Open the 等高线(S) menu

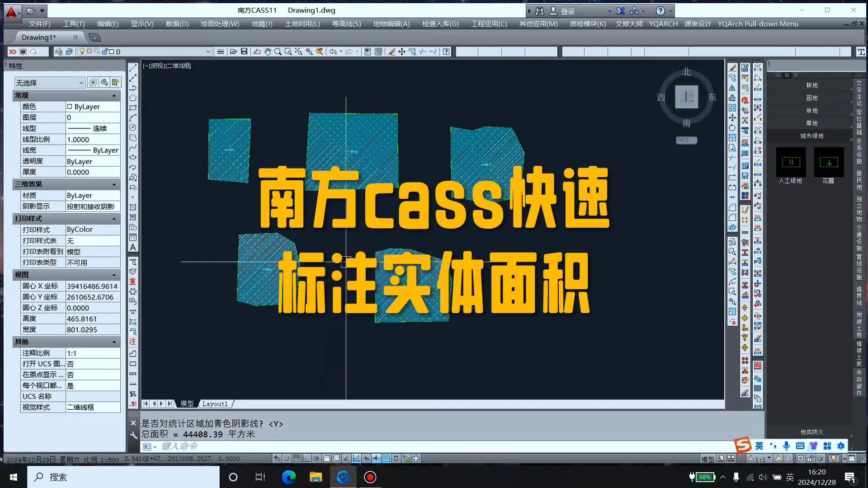(347, 23)
